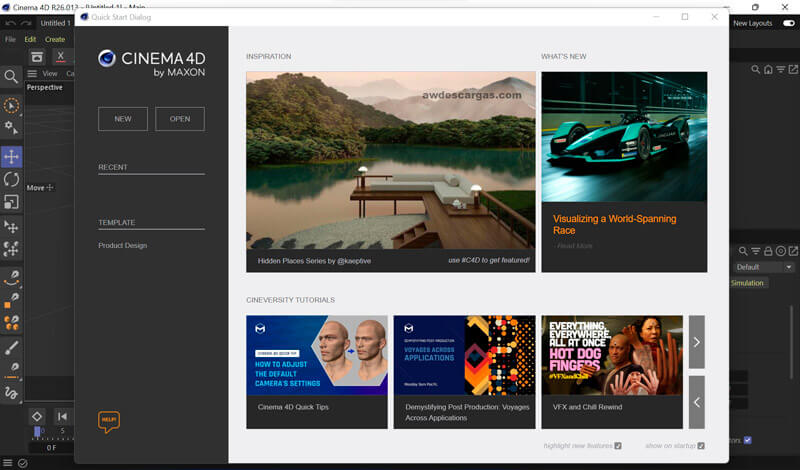
Task: Click the 0 F frame field
Action: click(x=51, y=448)
